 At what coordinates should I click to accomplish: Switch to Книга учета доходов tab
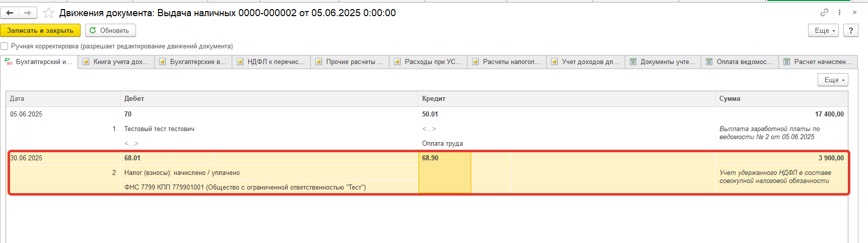[x=116, y=62]
